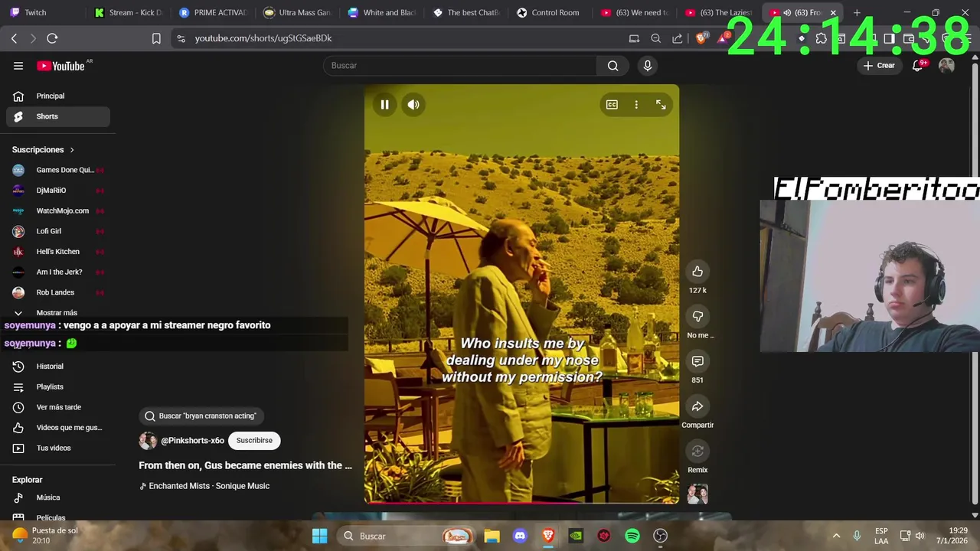Screen dimensions: 980x551
Task: Click the Compartir share icon
Action: 697,406
